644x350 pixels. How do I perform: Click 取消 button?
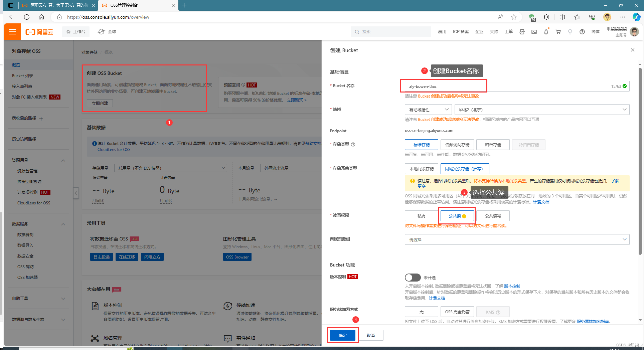(x=371, y=335)
